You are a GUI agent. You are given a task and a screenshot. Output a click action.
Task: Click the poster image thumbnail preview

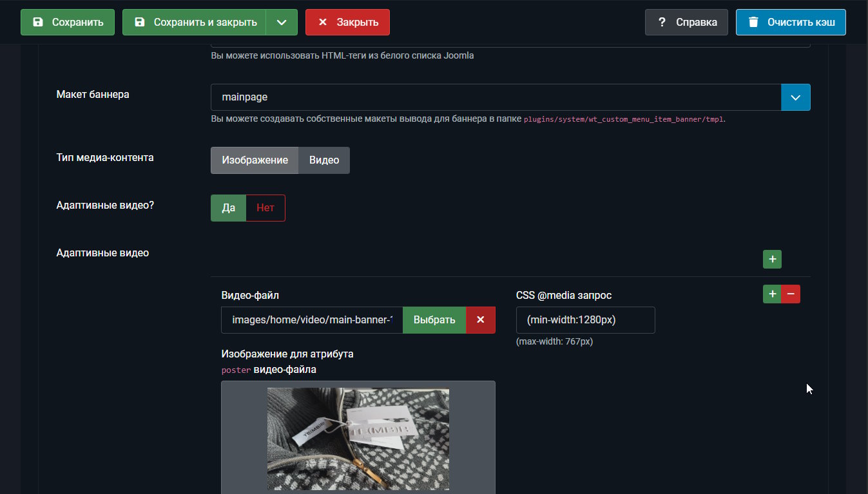[358, 439]
